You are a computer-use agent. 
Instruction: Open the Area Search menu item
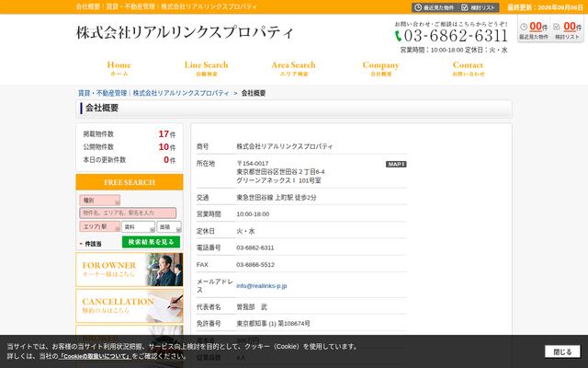click(294, 68)
